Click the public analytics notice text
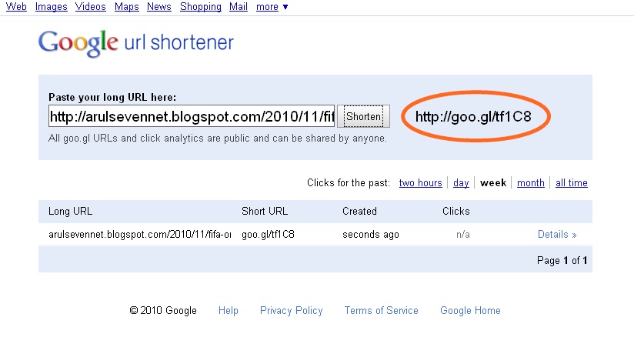 coord(218,139)
